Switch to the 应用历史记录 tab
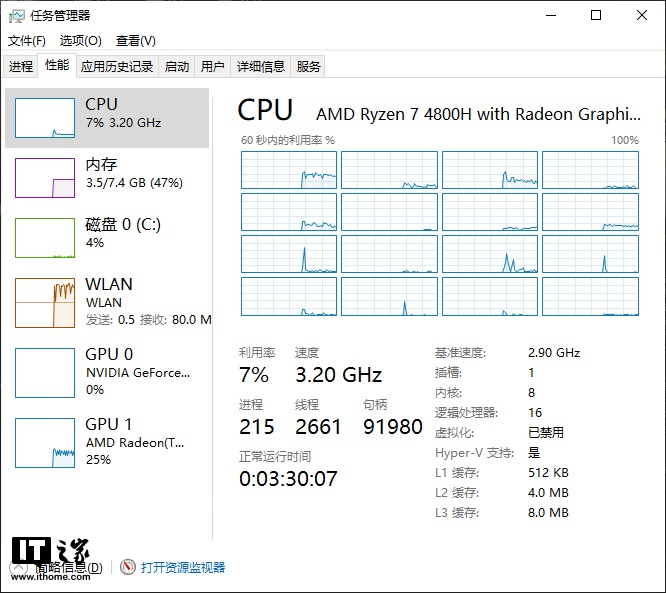The width and height of the screenshot is (666, 593). pyautogui.click(x=117, y=67)
